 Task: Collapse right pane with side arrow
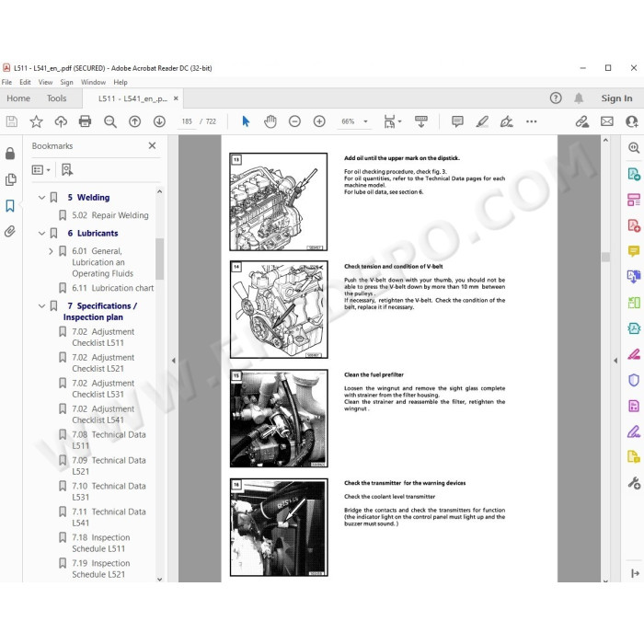615,361
